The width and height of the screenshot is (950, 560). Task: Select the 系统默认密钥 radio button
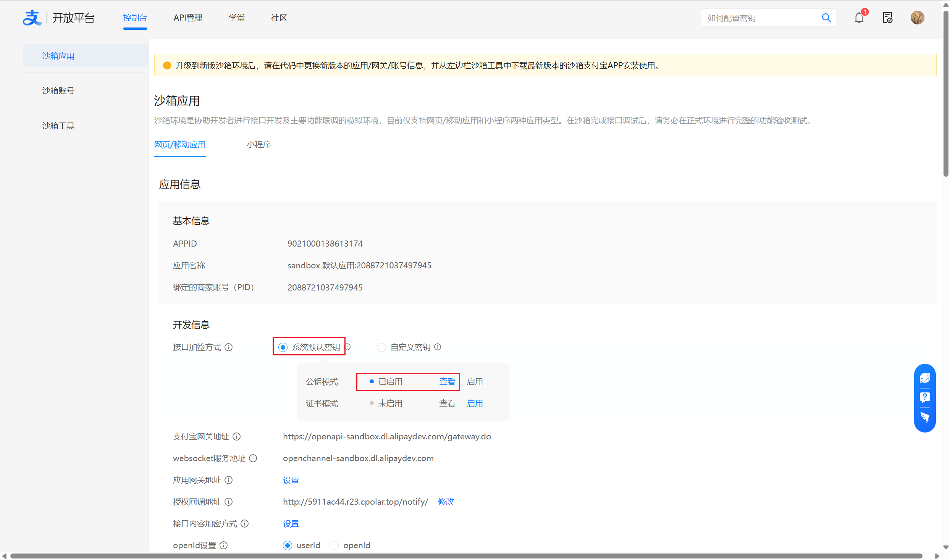point(283,347)
